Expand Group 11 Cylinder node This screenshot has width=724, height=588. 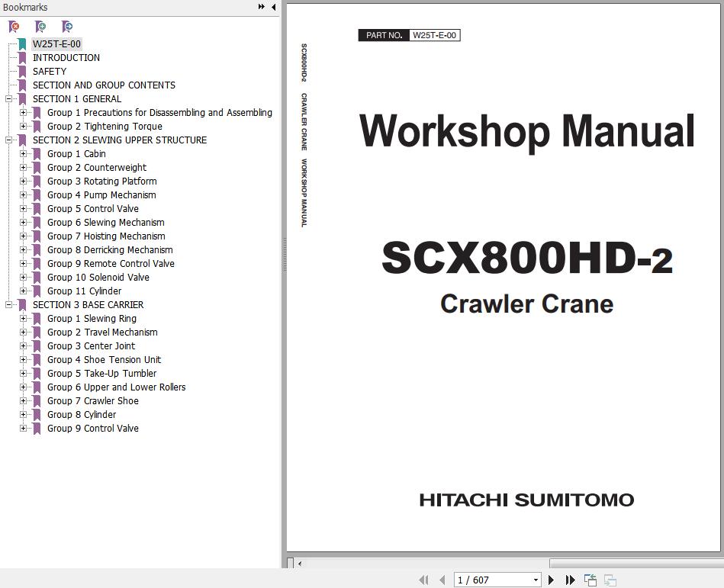(x=23, y=291)
